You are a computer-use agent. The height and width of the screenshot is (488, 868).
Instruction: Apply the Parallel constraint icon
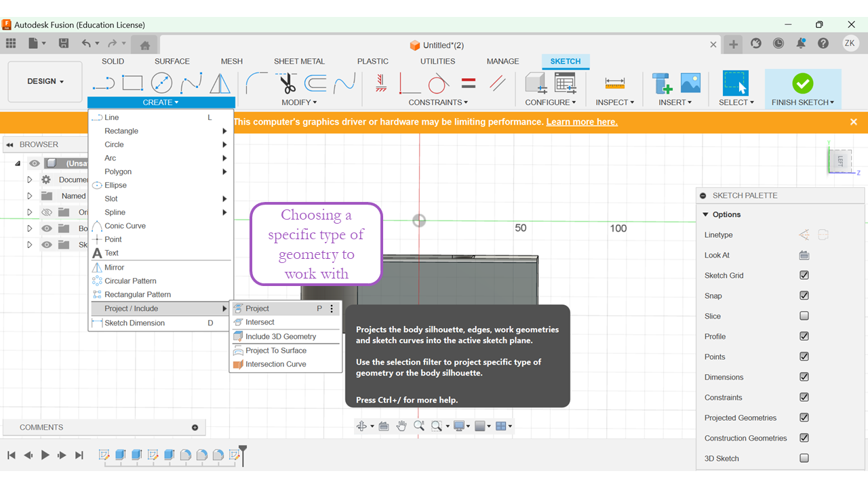coord(497,83)
